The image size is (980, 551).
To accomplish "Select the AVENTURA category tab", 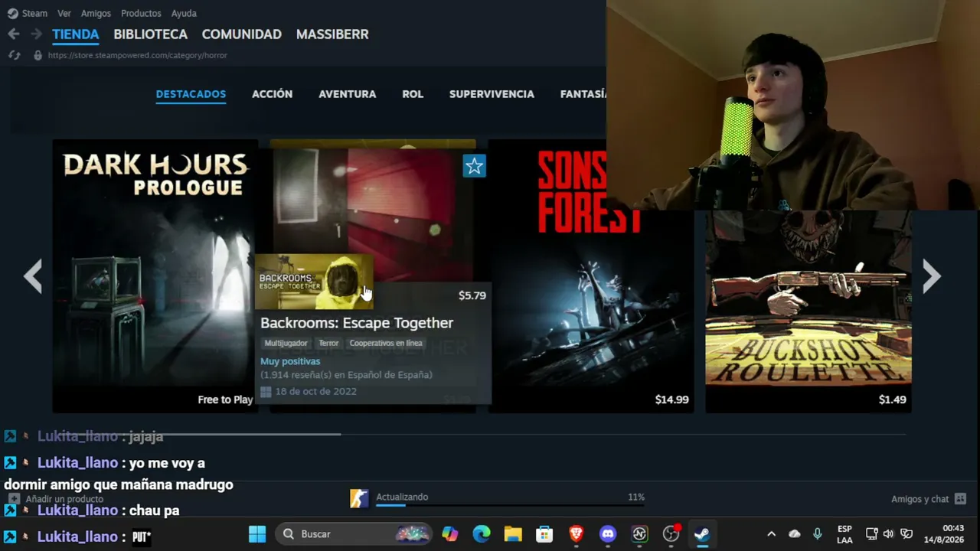I will 347,94.
